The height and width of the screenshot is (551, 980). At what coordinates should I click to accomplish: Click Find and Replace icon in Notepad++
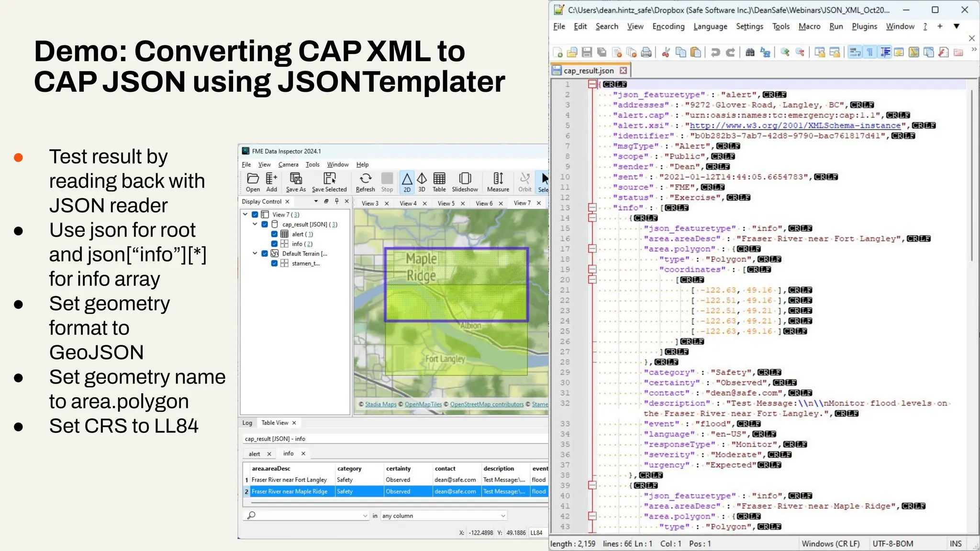click(x=765, y=52)
